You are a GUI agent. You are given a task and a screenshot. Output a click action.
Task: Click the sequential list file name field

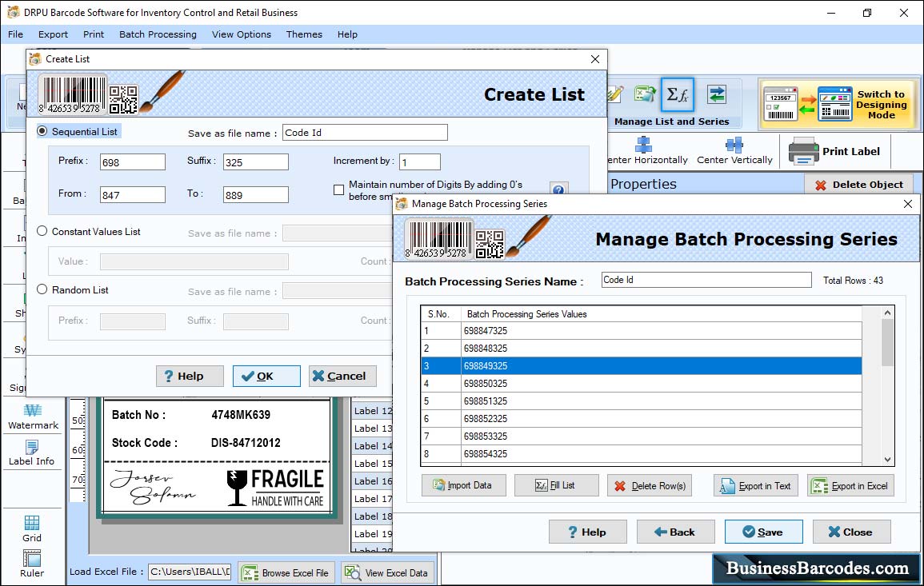365,133
